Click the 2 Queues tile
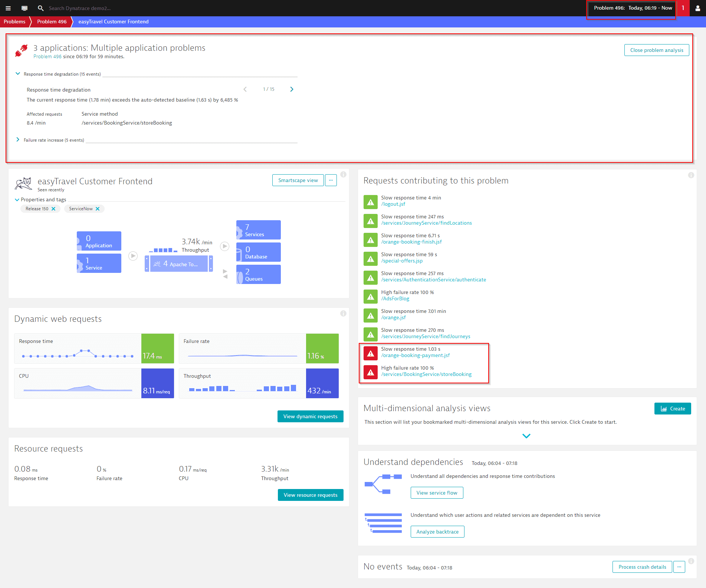This screenshot has height=588, width=706. pos(259,274)
